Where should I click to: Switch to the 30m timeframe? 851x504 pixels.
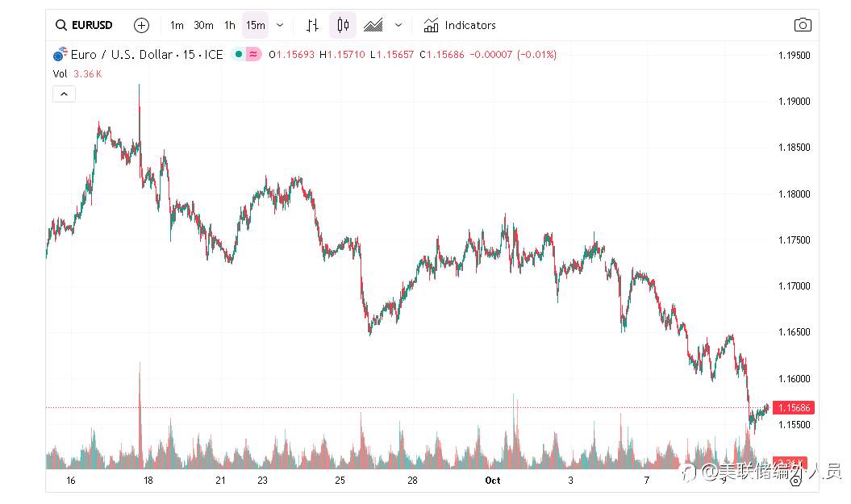tap(203, 25)
